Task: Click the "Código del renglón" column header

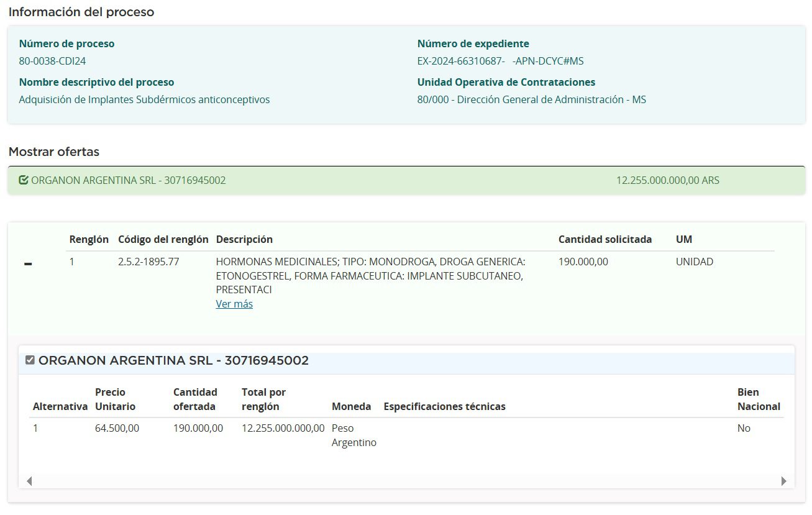Action: pyautogui.click(x=163, y=239)
